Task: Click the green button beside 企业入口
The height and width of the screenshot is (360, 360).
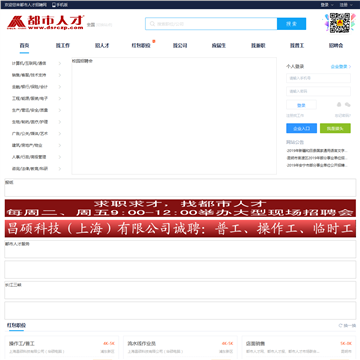Action: [x=335, y=128]
